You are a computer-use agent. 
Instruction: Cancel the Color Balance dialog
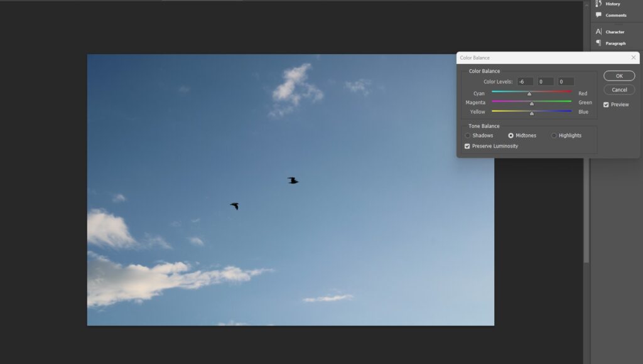click(x=619, y=90)
